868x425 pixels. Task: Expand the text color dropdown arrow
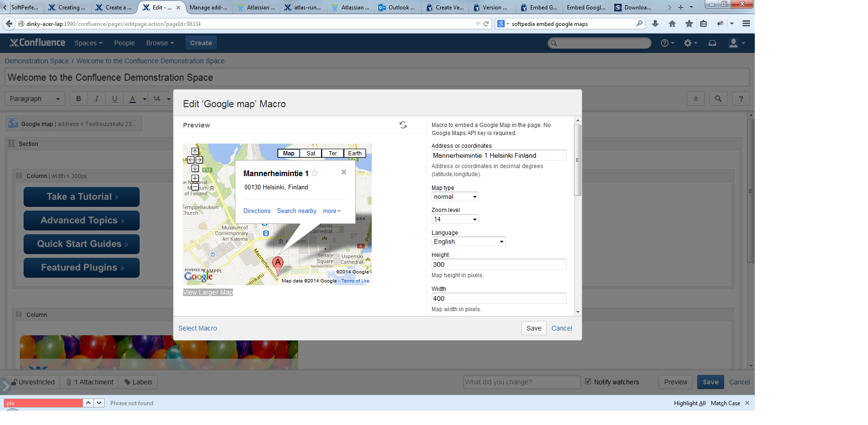144,99
